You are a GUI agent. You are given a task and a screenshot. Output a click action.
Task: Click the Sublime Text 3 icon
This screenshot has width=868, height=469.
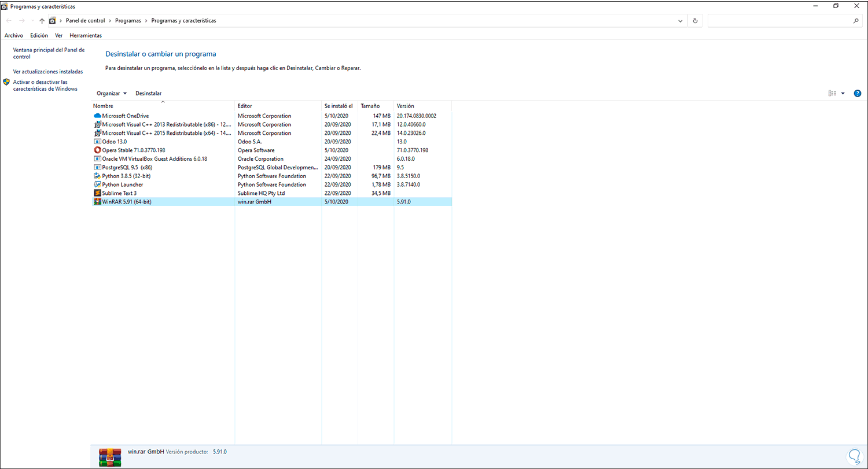click(97, 193)
